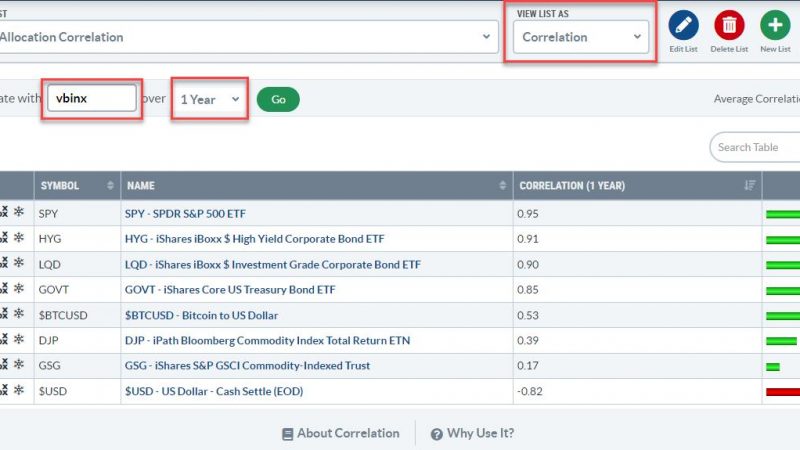Click the 0.90 correlation value

(528, 264)
